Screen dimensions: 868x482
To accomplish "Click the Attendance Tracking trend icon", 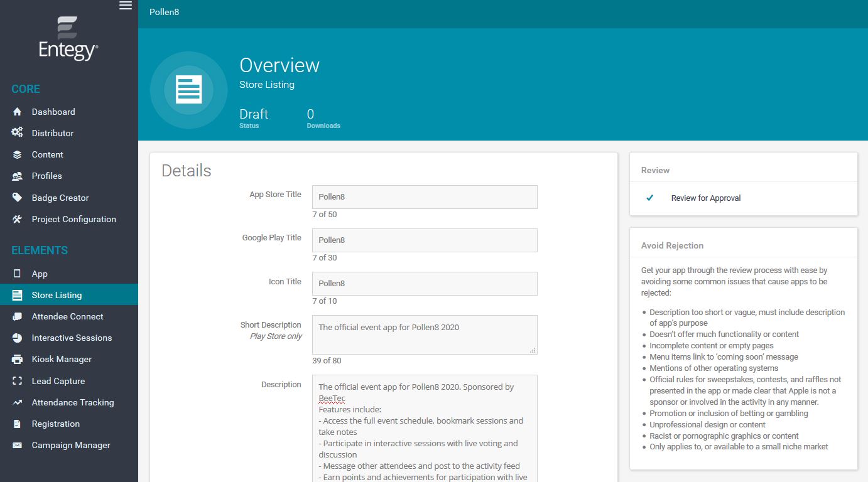I will (x=18, y=402).
